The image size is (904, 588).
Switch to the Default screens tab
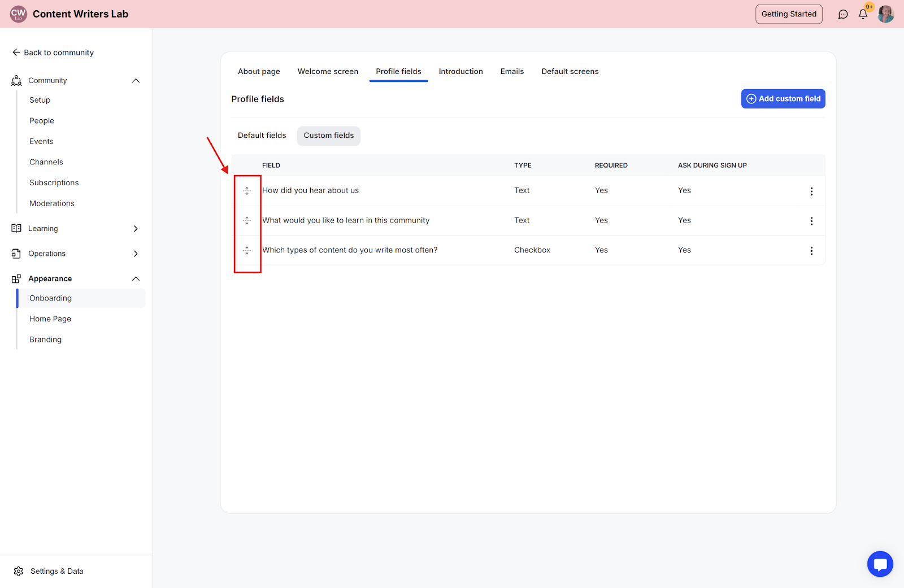click(x=570, y=72)
